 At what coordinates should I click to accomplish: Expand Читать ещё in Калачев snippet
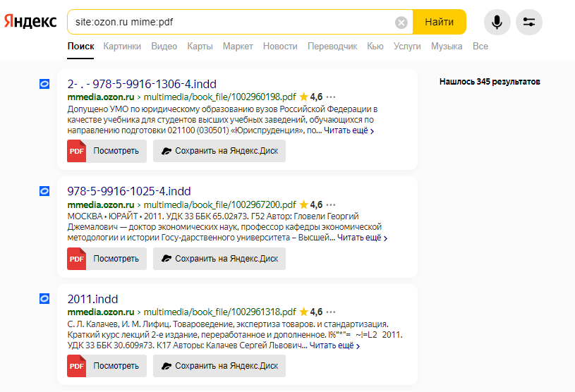tap(335, 345)
